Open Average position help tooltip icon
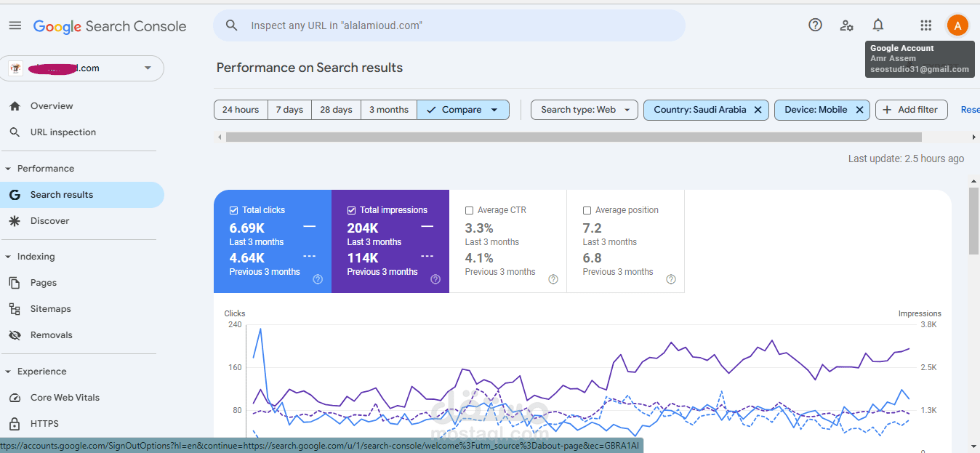 671,279
